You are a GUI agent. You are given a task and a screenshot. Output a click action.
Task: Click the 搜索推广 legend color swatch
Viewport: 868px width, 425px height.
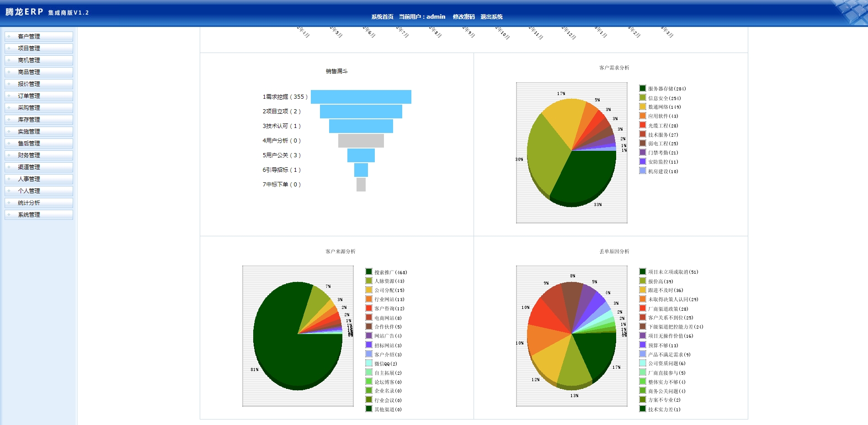point(368,272)
